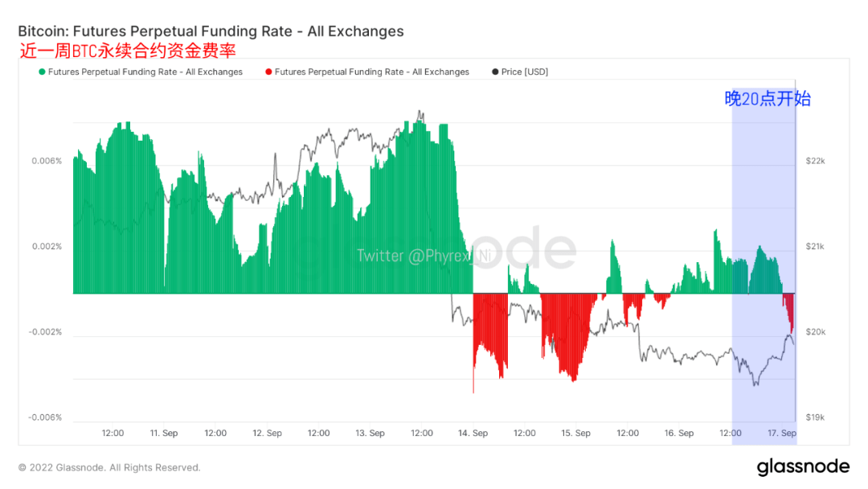868x489 pixels.
Task: Pick the 15. Sep axis label
Action: point(575,434)
